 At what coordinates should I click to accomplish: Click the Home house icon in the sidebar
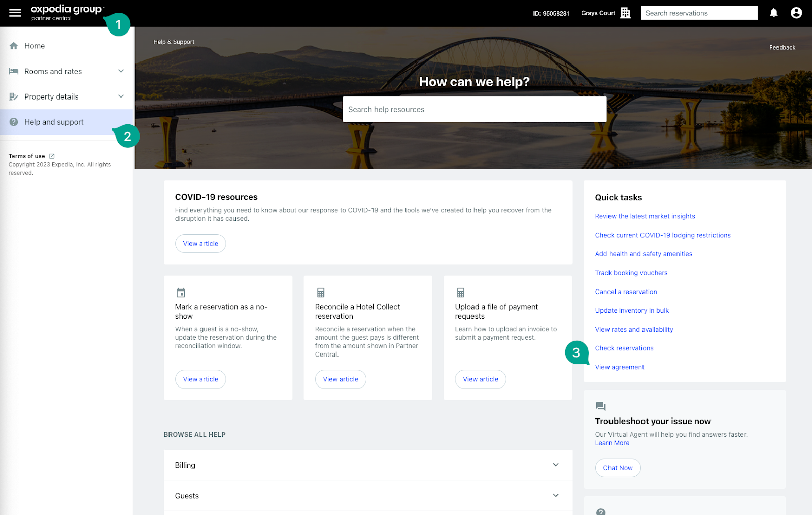(14, 46)
